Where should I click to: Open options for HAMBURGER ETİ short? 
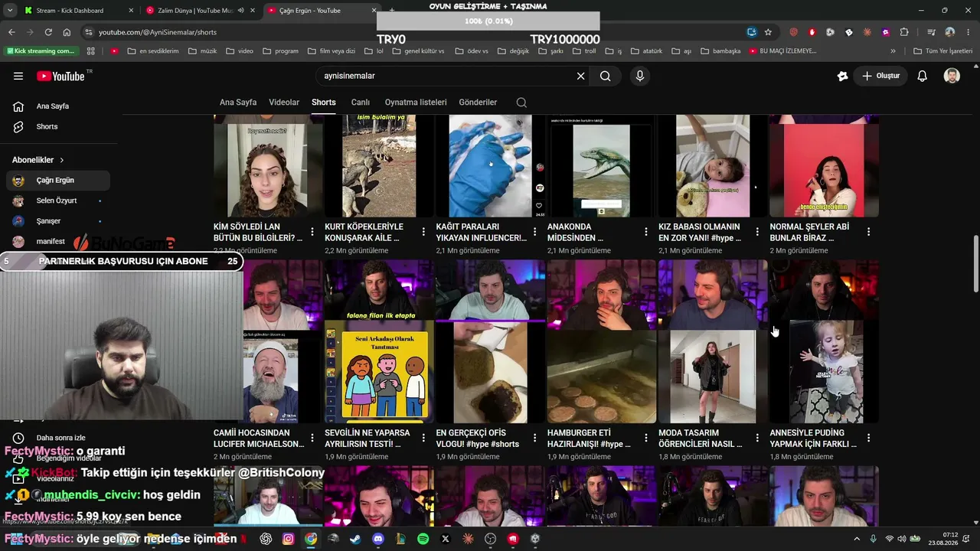pos(646,438)
